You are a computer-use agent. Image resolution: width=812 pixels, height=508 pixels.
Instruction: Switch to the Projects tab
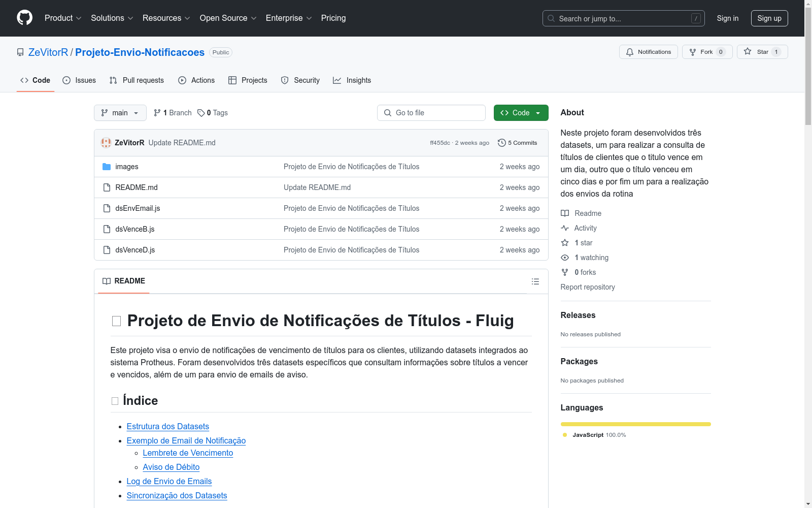248,80
